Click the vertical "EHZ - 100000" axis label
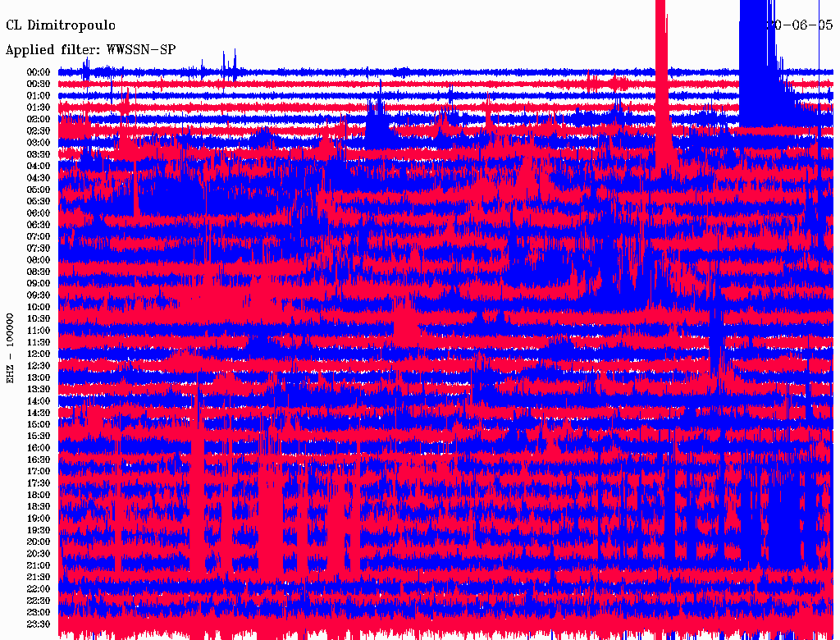The height and width of the screenshot is (640, 840). [10, 349]
